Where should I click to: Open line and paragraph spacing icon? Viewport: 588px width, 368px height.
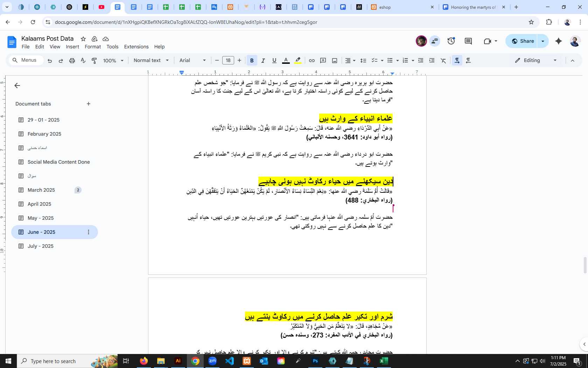[363, 61]
